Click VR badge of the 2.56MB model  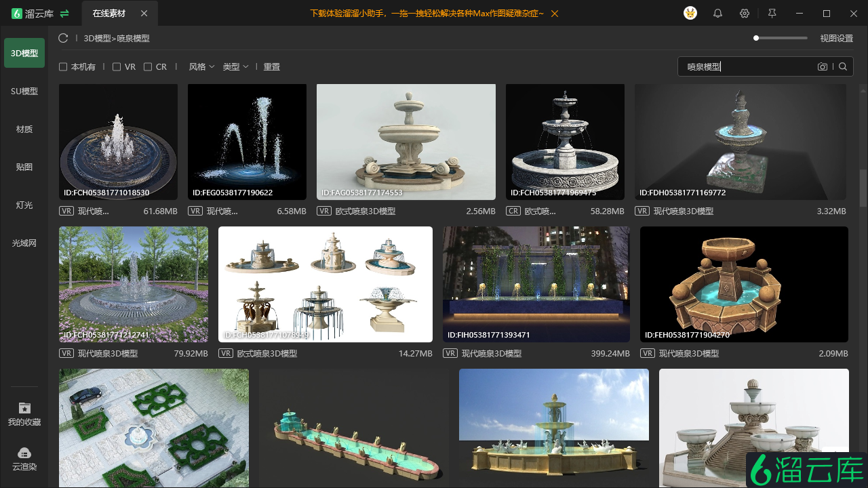[324, 211]
